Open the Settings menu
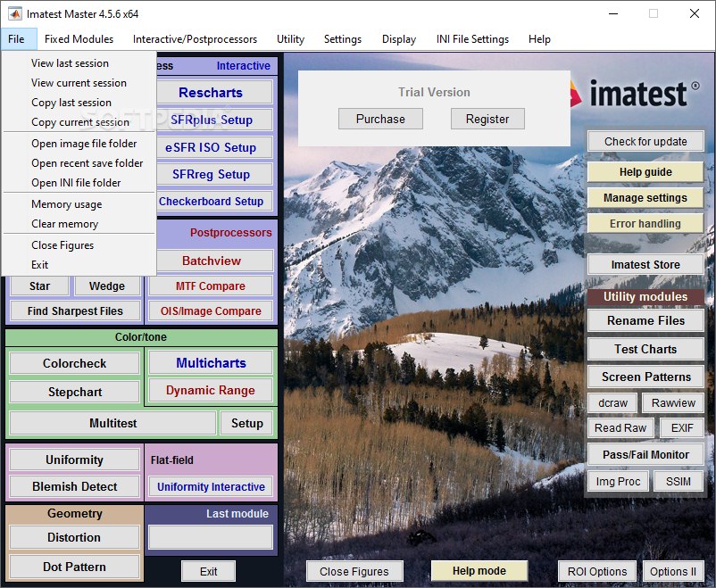Screen dimensions: 716x588 [343, 39]
